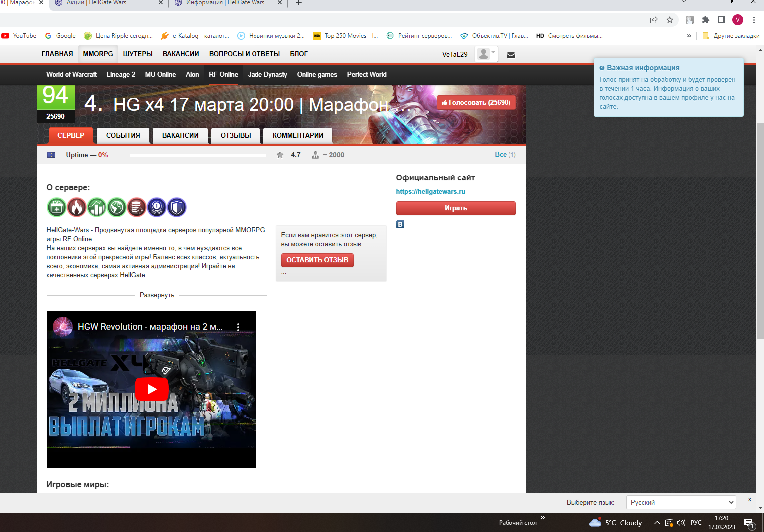Click the green bar chart badge icon
Viewport: 764px width, 532px height.
pos(97,207)
